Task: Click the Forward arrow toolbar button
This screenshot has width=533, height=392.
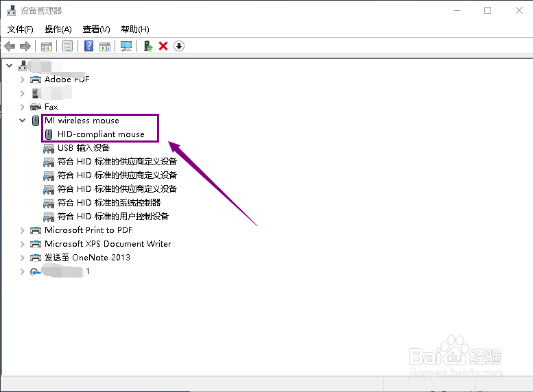Action: pos(25,46)
